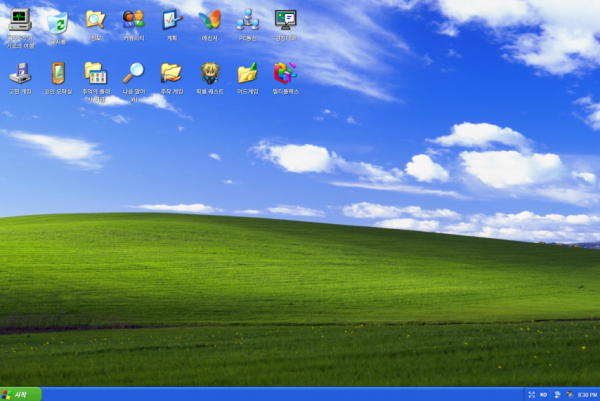The height and width of the screenshot is (401, 600).
Task: Open the monitor with chat bubble icon
Action: (285, 19)
